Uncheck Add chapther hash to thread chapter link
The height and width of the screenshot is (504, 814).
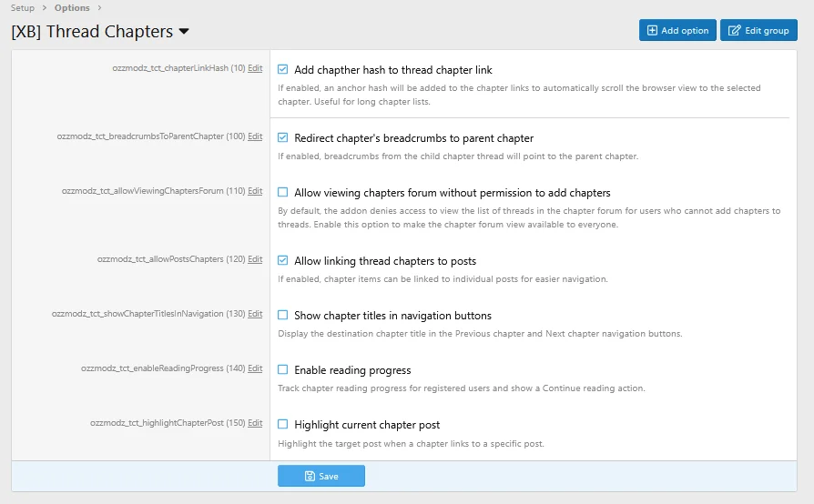click(x=282, y=69)
